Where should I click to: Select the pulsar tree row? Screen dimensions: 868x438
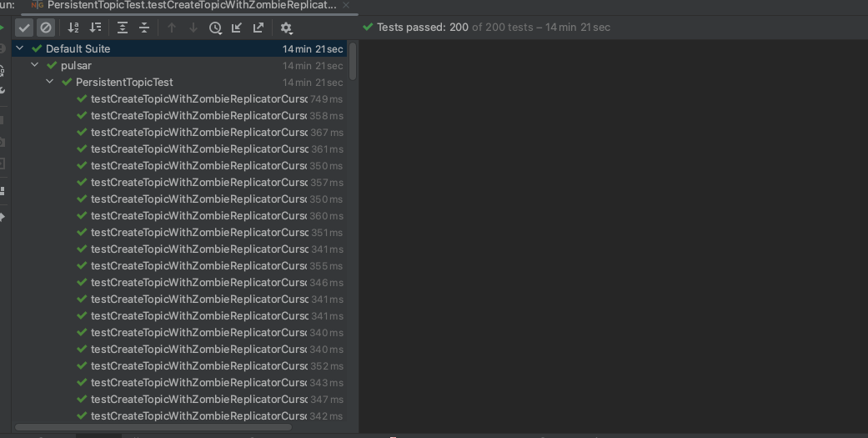[179, 65]
